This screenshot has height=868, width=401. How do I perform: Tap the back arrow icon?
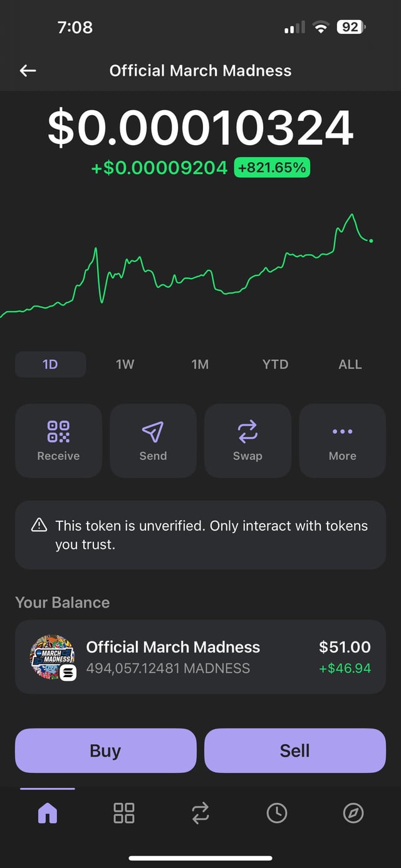(x=28, y=71)
